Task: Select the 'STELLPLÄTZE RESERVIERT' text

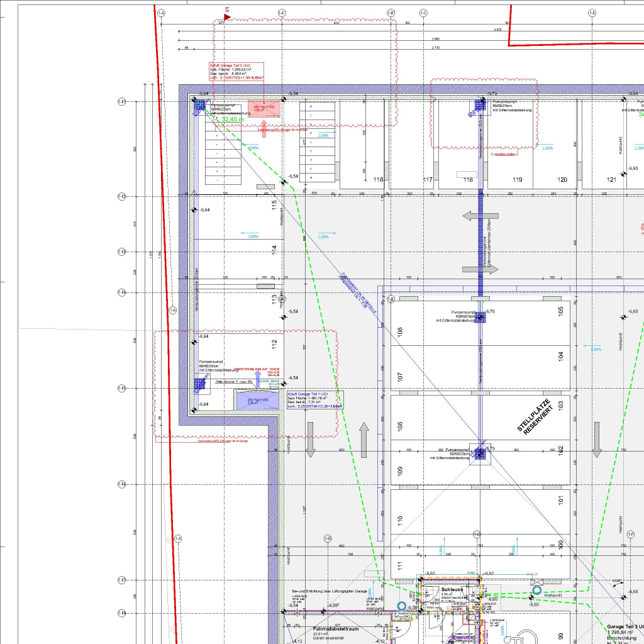Action: coord(535,416)
